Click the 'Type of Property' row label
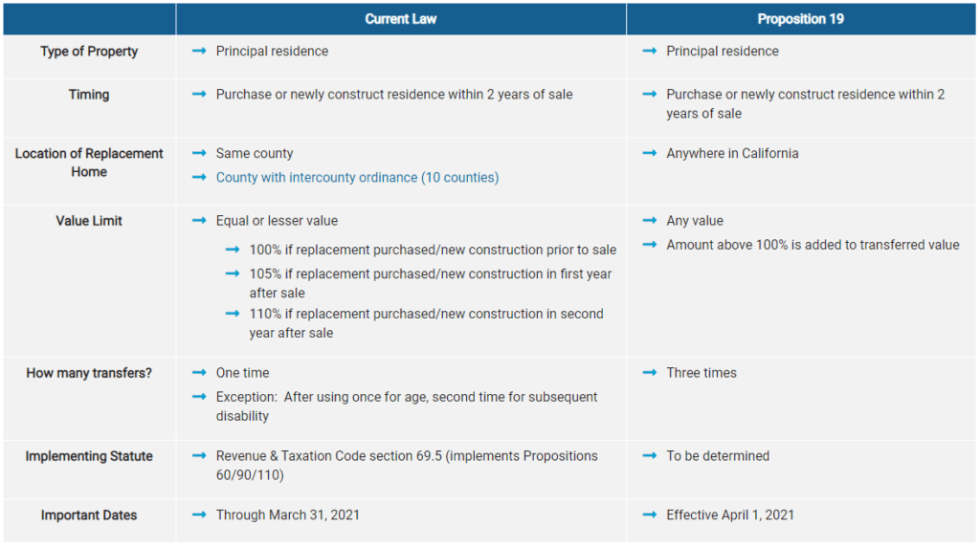This screenshot has width=980, height=547. pos(89,52)
